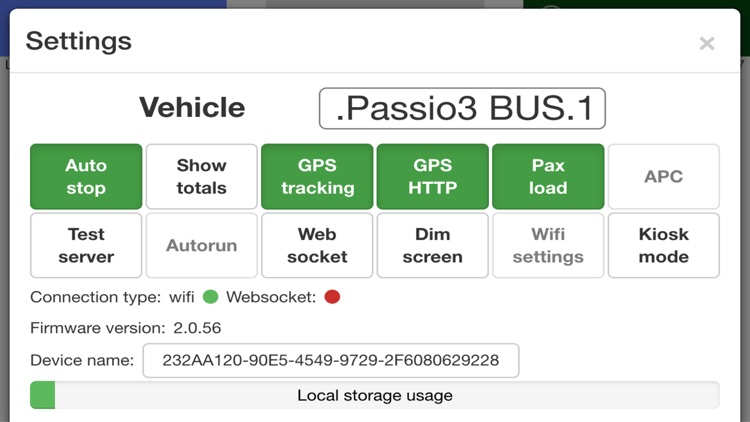
Task: Enable Web socket setting
Action: pyautogui.click(x=317, y=245)
